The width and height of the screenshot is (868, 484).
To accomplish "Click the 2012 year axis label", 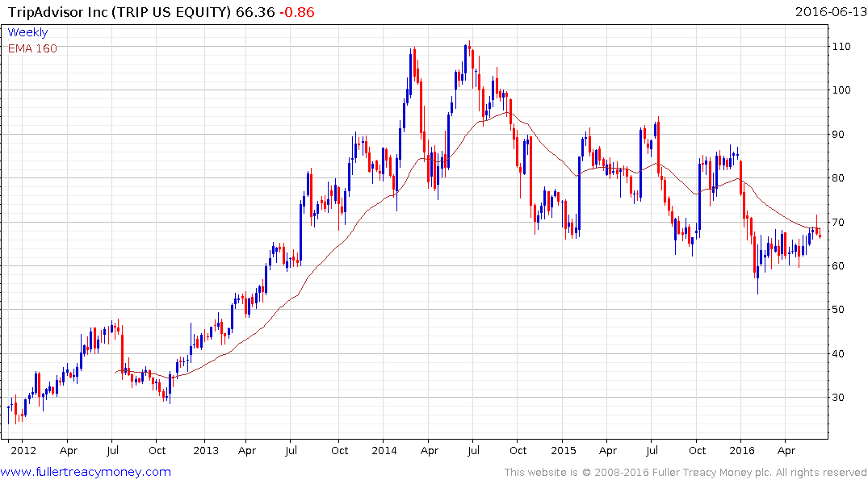I will (23, 450).
